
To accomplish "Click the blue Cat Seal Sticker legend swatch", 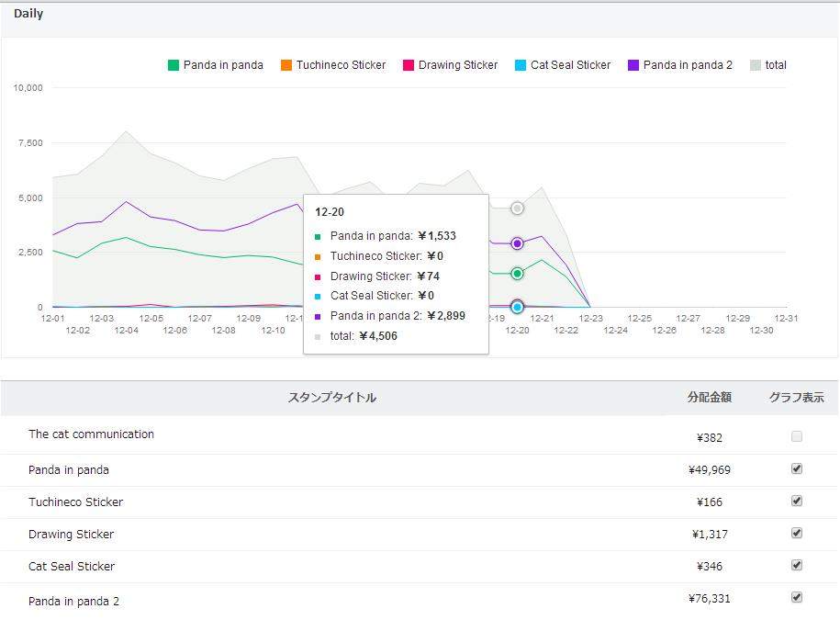I will point(521,65).
